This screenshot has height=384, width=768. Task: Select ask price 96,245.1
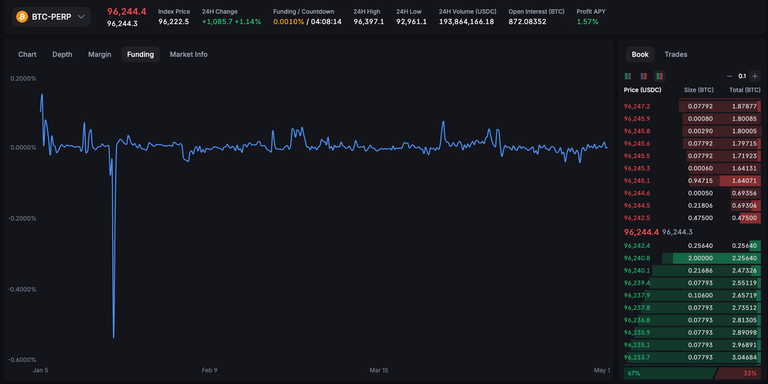click(637, 181)
